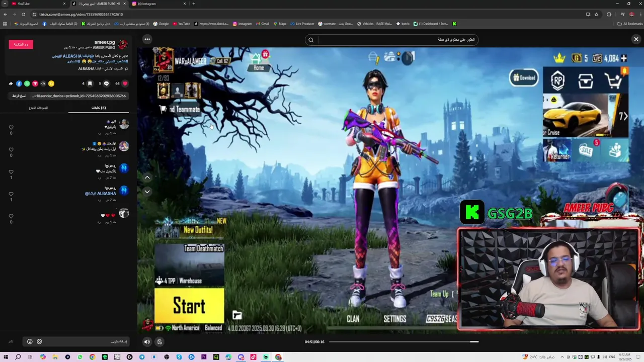The width and height of the screenshot is (644, 362).
Task: Open the Live Producer bookmark
Action: (302, 24)
